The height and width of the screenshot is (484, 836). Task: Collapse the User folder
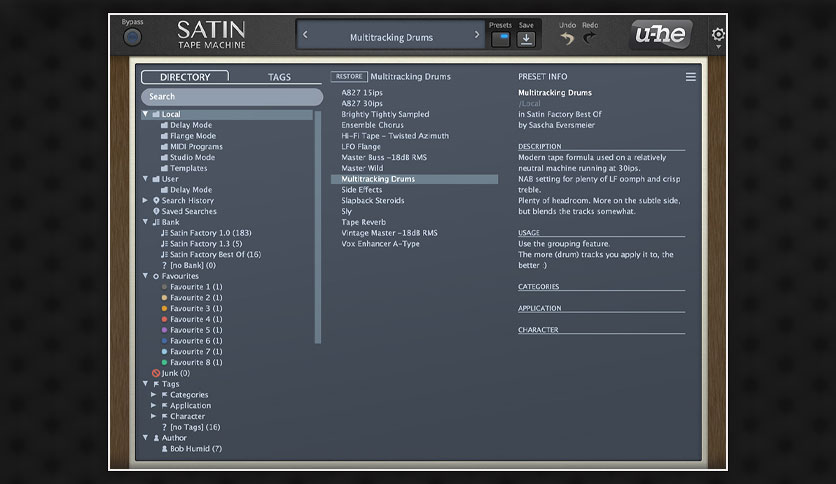point(145,179)
